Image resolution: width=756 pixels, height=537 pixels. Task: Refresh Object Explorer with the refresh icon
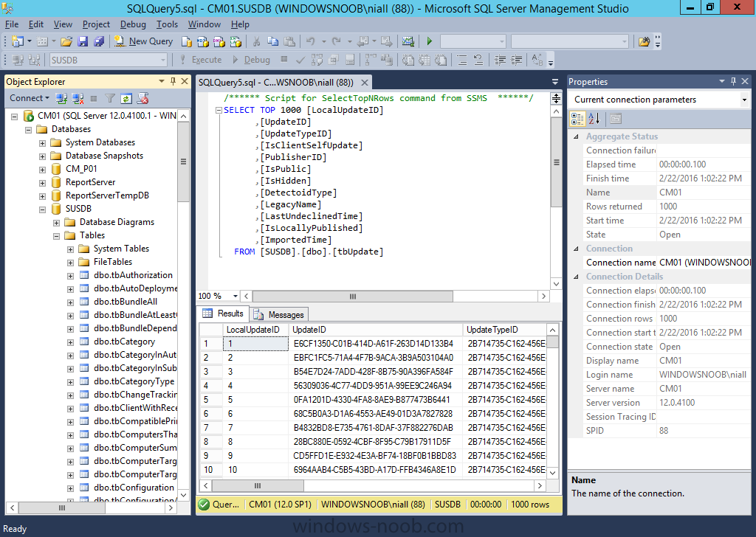tap(126, 99)
